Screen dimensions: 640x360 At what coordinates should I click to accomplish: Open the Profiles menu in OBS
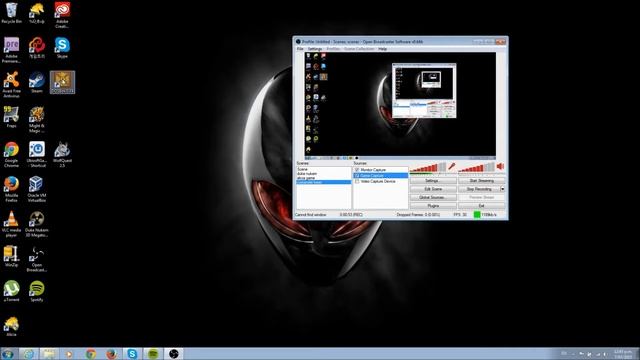(x=333, y=49)
